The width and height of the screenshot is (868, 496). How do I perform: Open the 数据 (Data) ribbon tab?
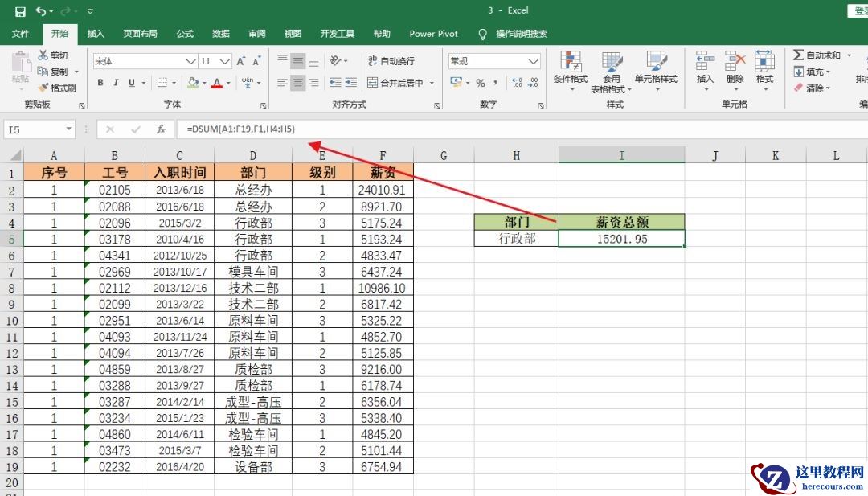click(221, 34)
